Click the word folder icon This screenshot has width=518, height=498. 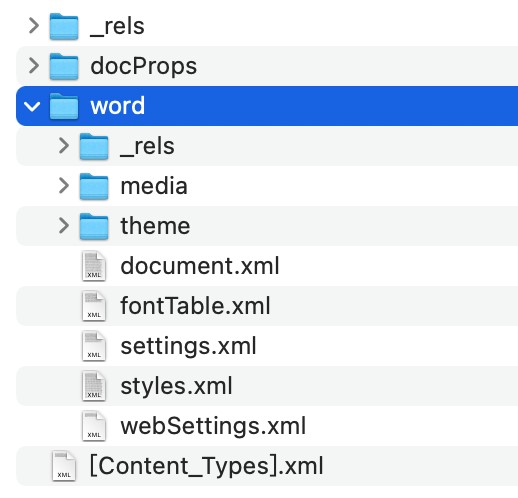(x=64, y=106)
